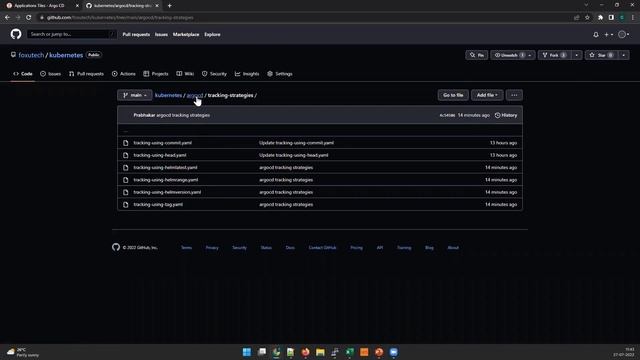Screen dimensions: 640x360
Task: Expand the Unwatch notifications dropdown arrow
Action: [x=530, y=55]
